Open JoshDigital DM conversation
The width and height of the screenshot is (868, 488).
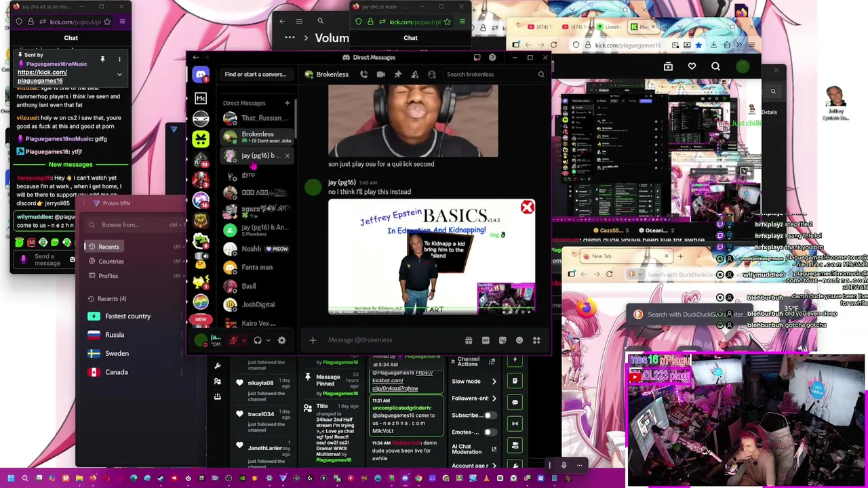pos(258,305)
